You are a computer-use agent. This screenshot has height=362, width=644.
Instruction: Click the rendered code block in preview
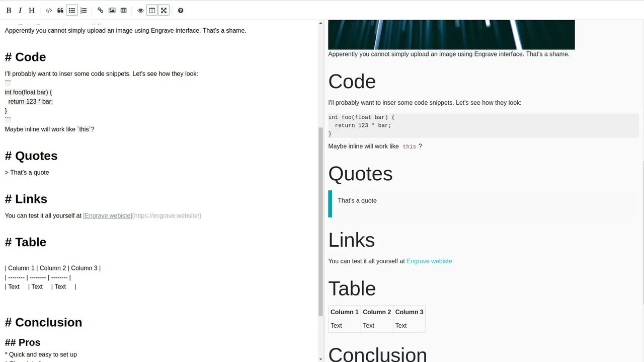[484, 125]
